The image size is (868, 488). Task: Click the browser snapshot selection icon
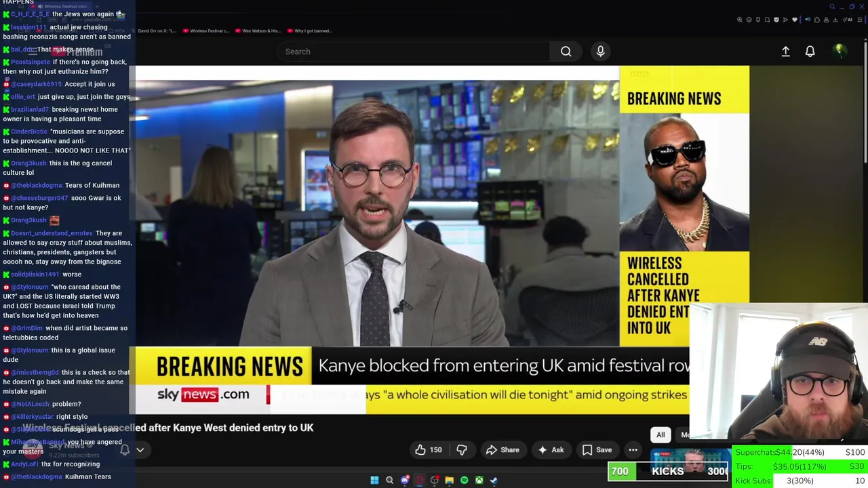[767, 20]
